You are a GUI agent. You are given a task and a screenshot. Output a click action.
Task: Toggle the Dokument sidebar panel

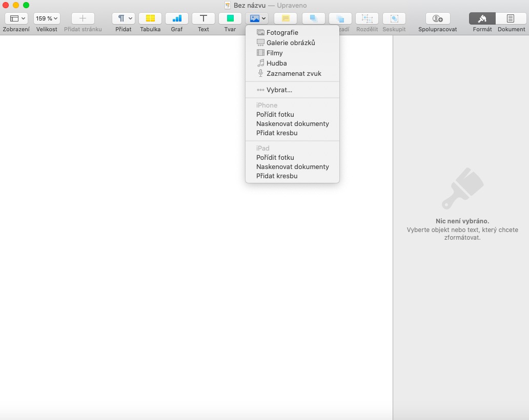pos(511,18)
